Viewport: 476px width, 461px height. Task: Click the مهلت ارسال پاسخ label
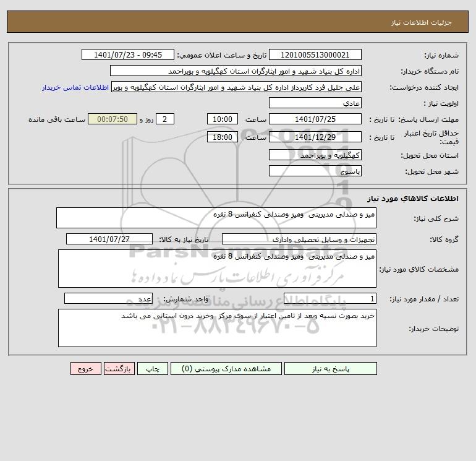pos(428,119)
